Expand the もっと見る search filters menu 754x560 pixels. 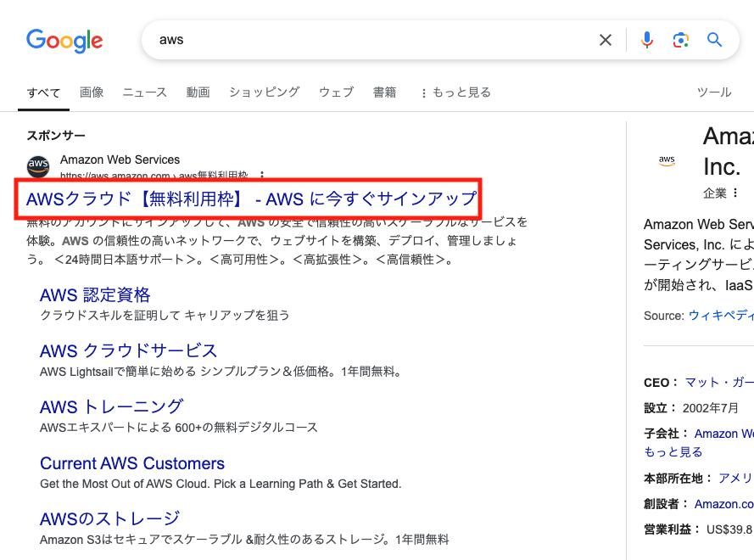coord(455,92)
